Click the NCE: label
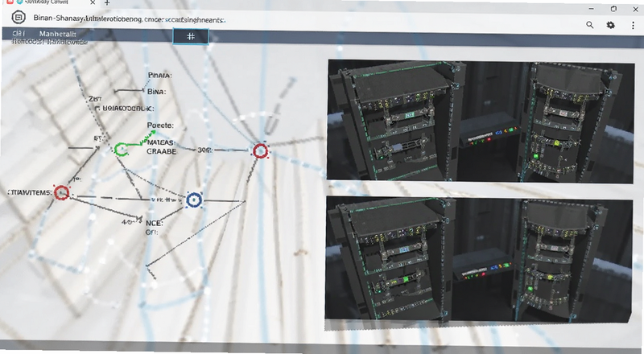This screenshot has width=644, height=354. (155, 223)
